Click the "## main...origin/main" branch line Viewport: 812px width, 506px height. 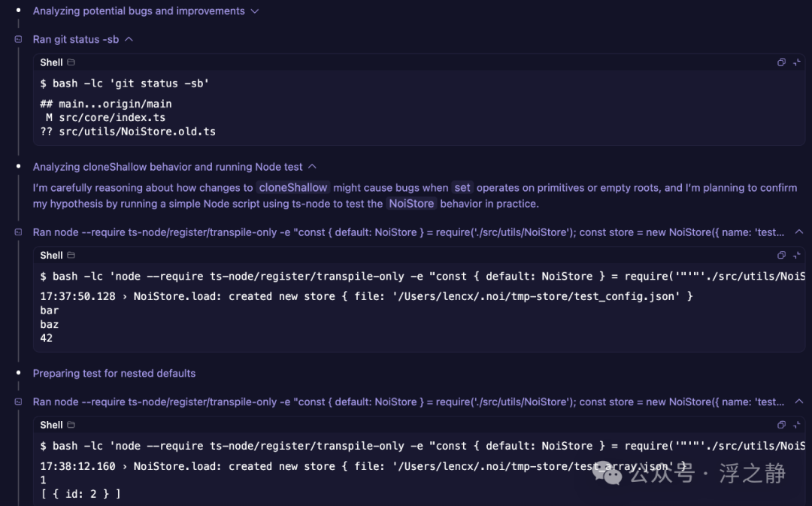tap(106, 104)
